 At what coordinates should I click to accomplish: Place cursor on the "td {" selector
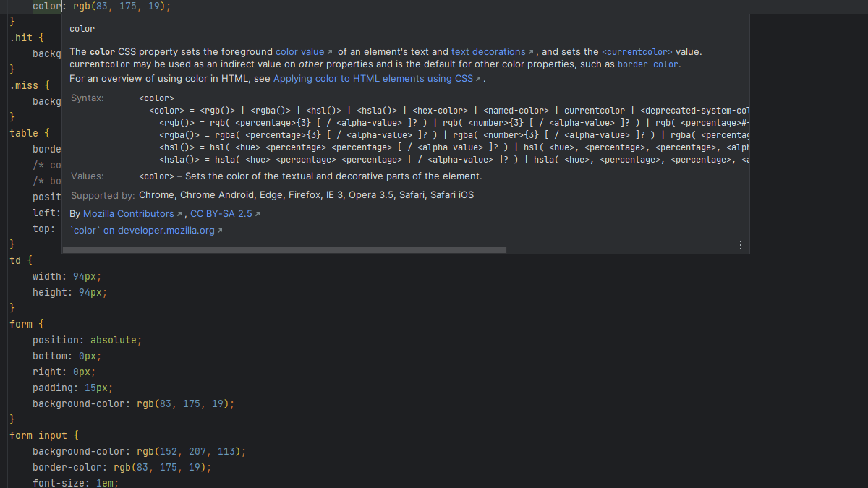tap(20, 260)
